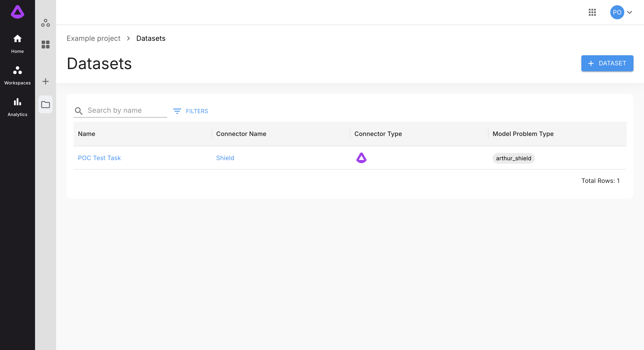Open the dashboard grid icon in secondary sidebar
644x350 pixels.
[46, 45]
